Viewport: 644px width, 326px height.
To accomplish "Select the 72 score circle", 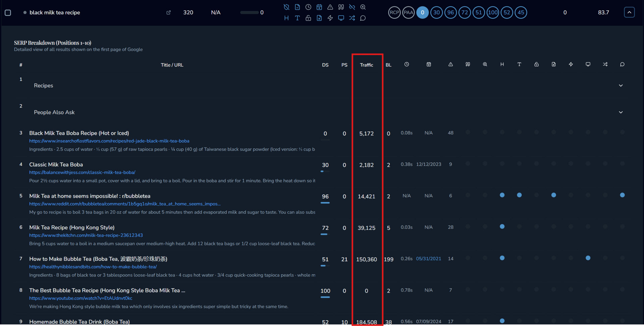I will pyautogui.click(x=465, y=13).
